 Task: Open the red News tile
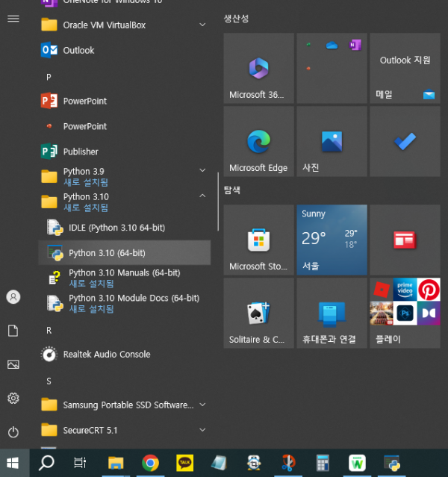pyautogui.click(x=405, y=240)
